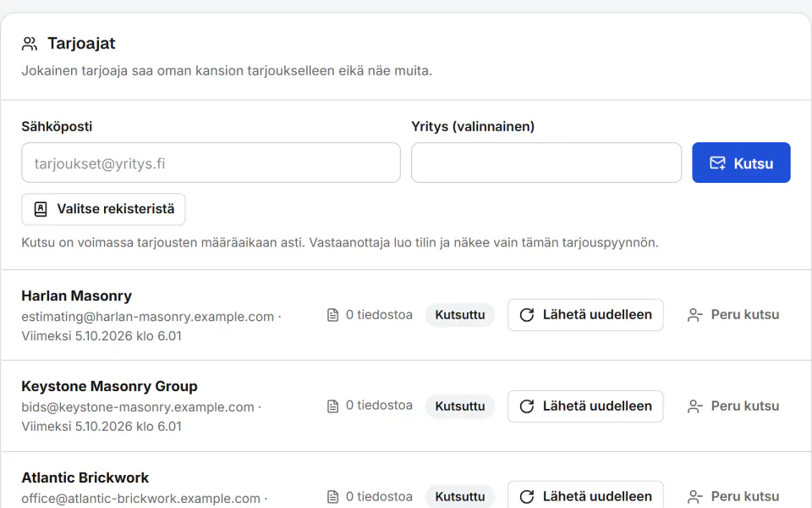Click the address book icon on Valitse rekisteristä
The width and height of the screenshot is (812, 508).
click(x=41, y=209)
